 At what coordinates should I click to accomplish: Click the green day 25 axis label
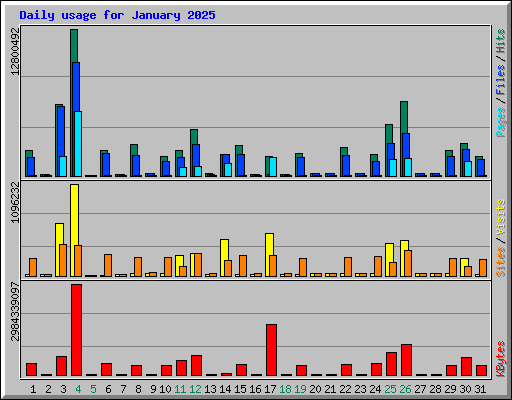tap(390, 389)
